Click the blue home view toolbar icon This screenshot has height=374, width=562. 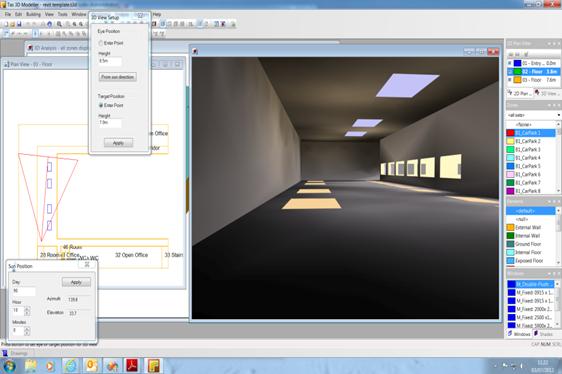click(x=49, y=24)
